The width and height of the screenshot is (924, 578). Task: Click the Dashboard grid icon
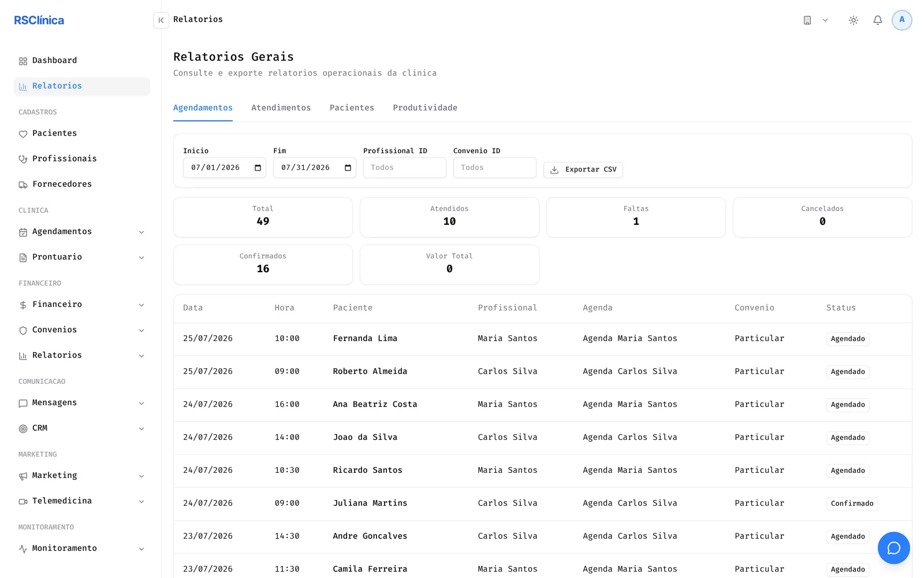coord(23,61)
